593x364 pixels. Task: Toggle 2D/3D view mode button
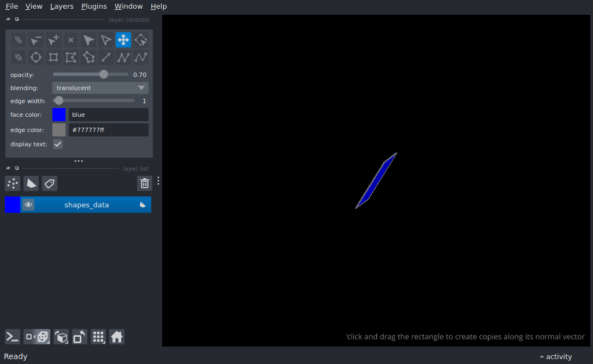coord(38,337)
